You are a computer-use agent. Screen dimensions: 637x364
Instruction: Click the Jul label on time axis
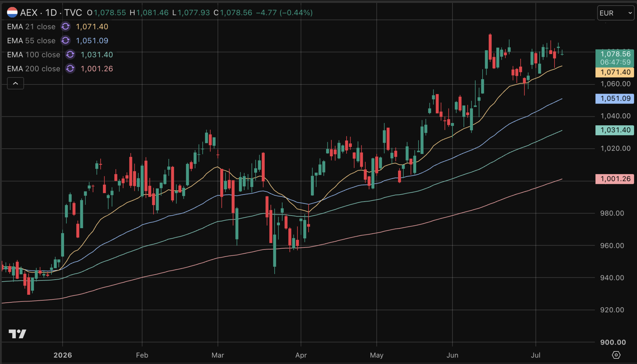(x=535, y=355)
